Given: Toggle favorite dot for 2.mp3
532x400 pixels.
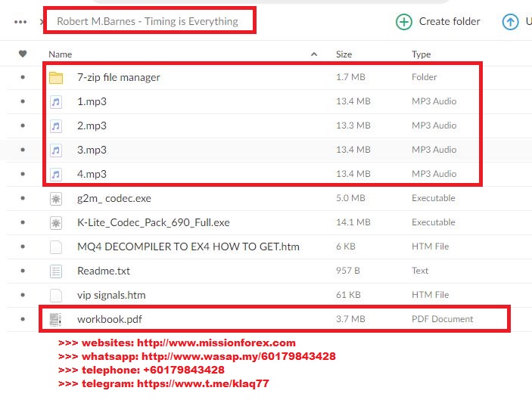Looking at the screenshot, I should point(23,126).
